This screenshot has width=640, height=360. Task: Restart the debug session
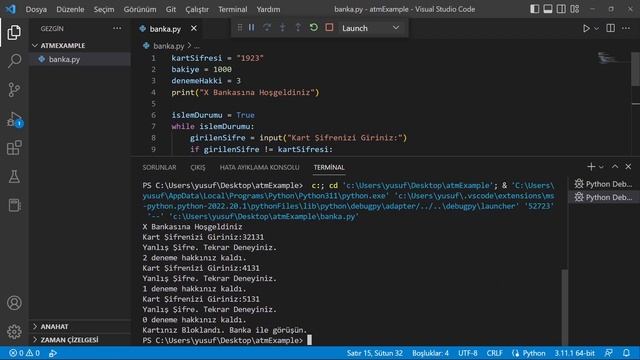313,28
